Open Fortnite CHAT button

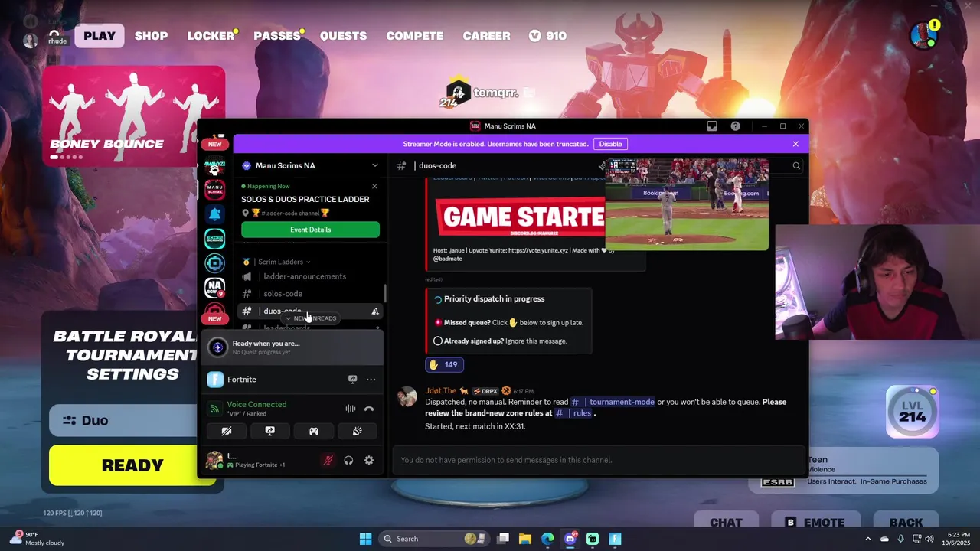pos(726,522)
